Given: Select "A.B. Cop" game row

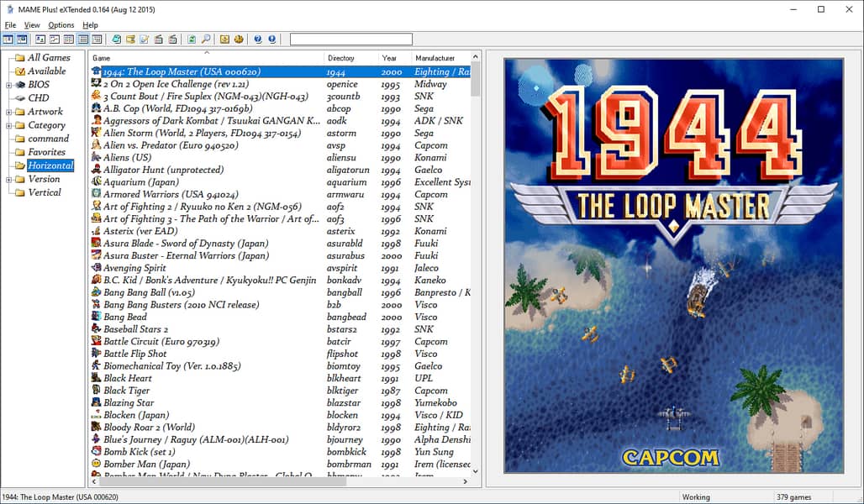Looking at the screenshot, I should click(281, 108).
